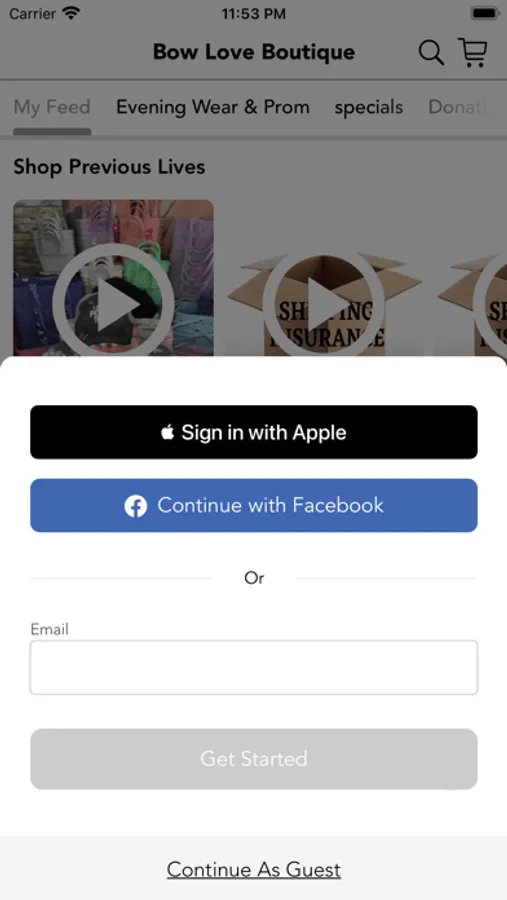507x900 pixels.
Task: Continue with Facebook button
Action: click(254, 506)
